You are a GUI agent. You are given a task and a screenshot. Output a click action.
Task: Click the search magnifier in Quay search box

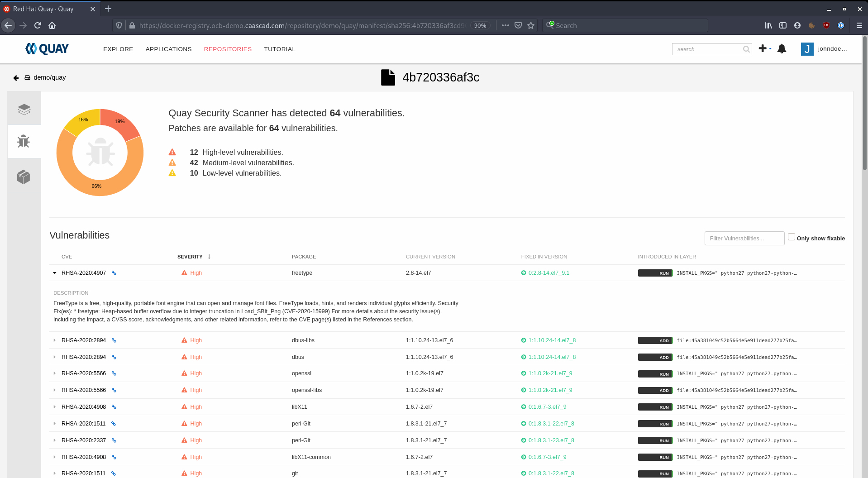tap(746, 49)
